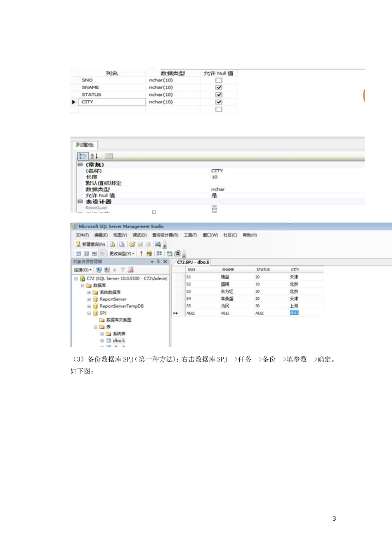Click the highlighted NULL cell under CITY

294,313
